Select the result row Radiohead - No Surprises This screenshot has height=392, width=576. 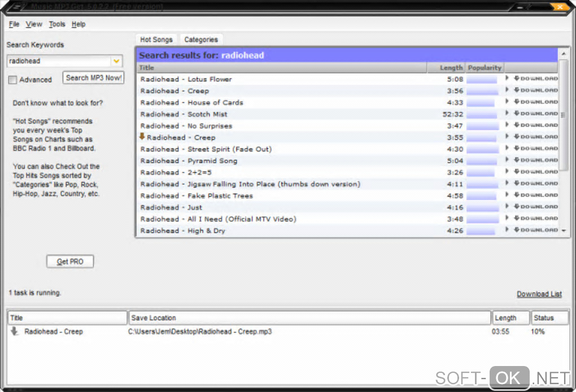[347, 126]
